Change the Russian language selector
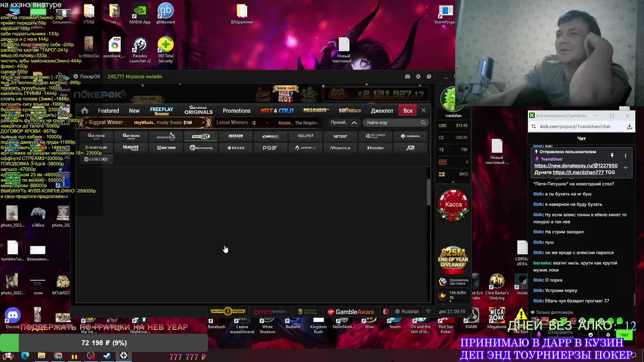The width and height of the screenshot is (644, 362). [x=407, y=312]
